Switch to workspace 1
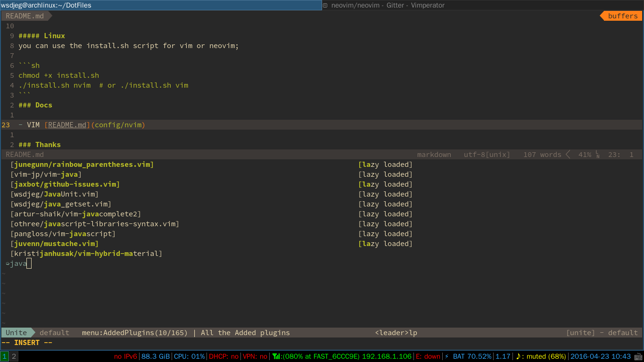 (x=5, y=356)
